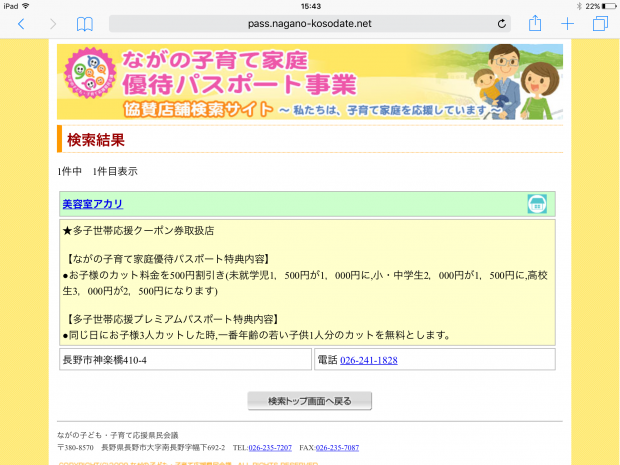Tap the footer FAX 026-235-7087 link
Screen dimensions: 620x465
(337, 448)
